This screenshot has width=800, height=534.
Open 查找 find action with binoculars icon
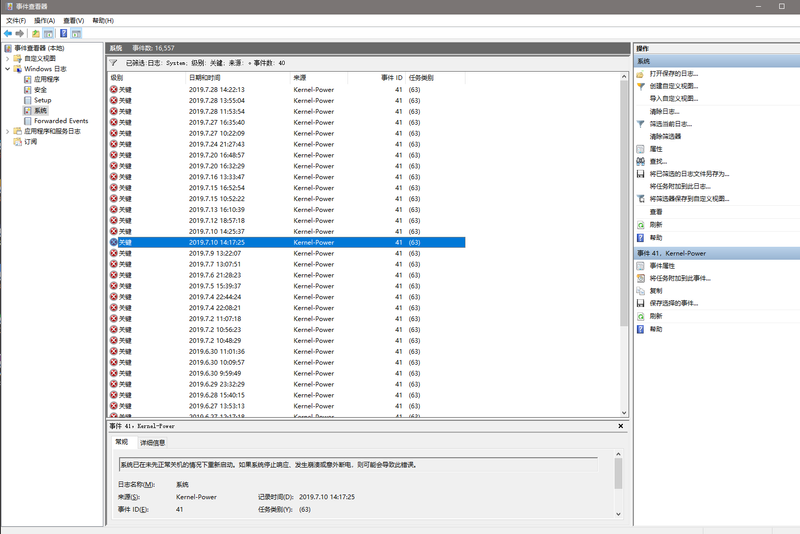point(657,161)
